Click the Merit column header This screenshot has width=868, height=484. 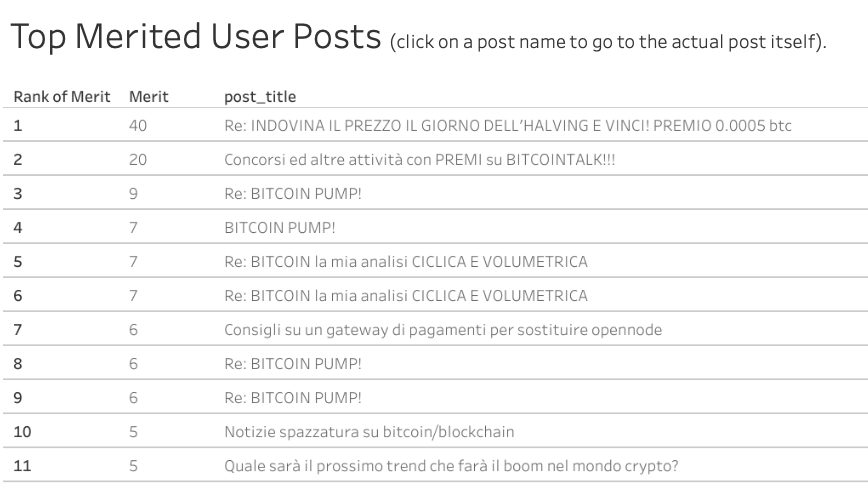coord(148,97)
